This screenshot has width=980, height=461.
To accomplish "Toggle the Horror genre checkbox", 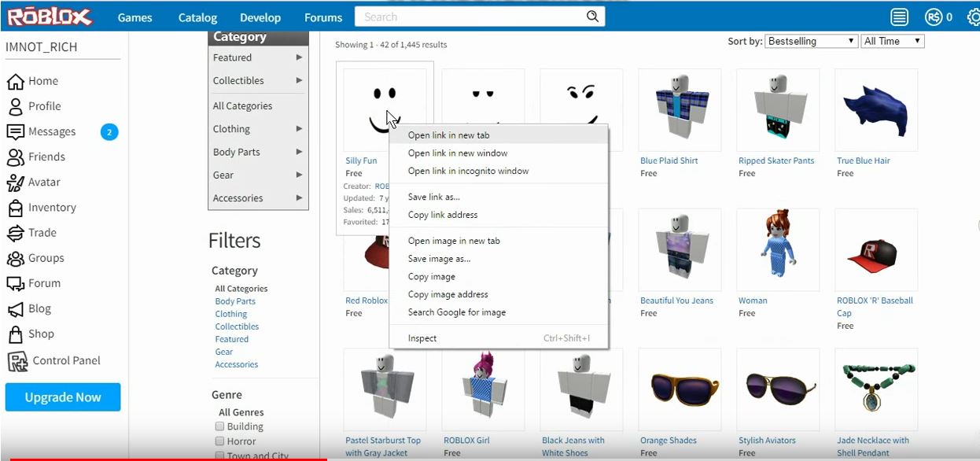I will tap(220, 441).
